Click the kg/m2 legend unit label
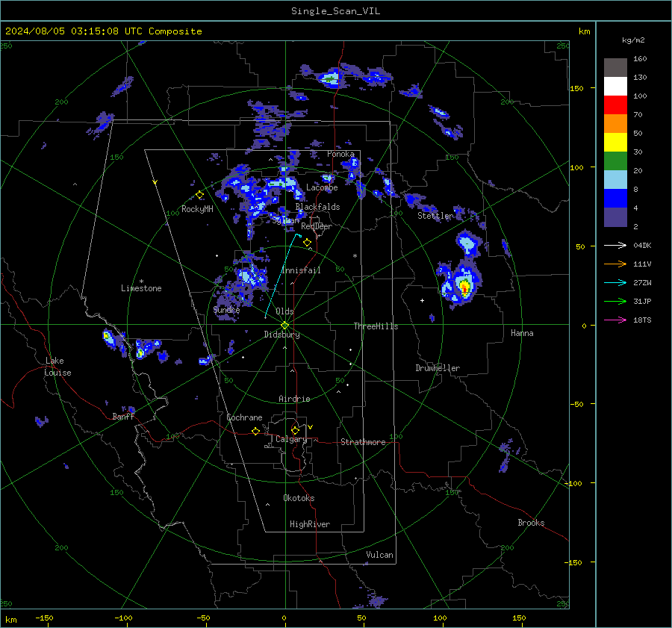 (633, 40)
